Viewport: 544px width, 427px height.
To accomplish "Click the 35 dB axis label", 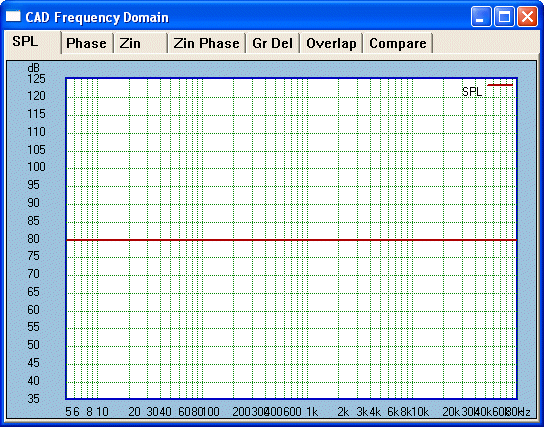I will click(x=33, y=399).
